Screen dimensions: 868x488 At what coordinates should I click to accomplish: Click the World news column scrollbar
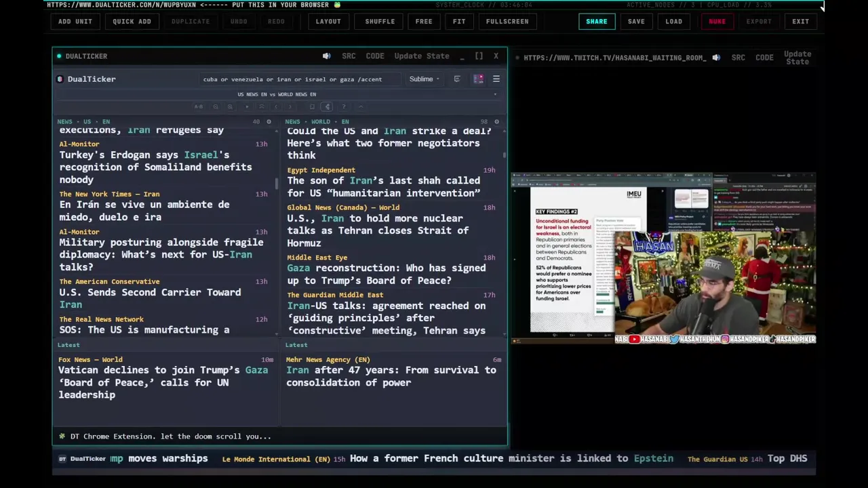coord(505,155)
